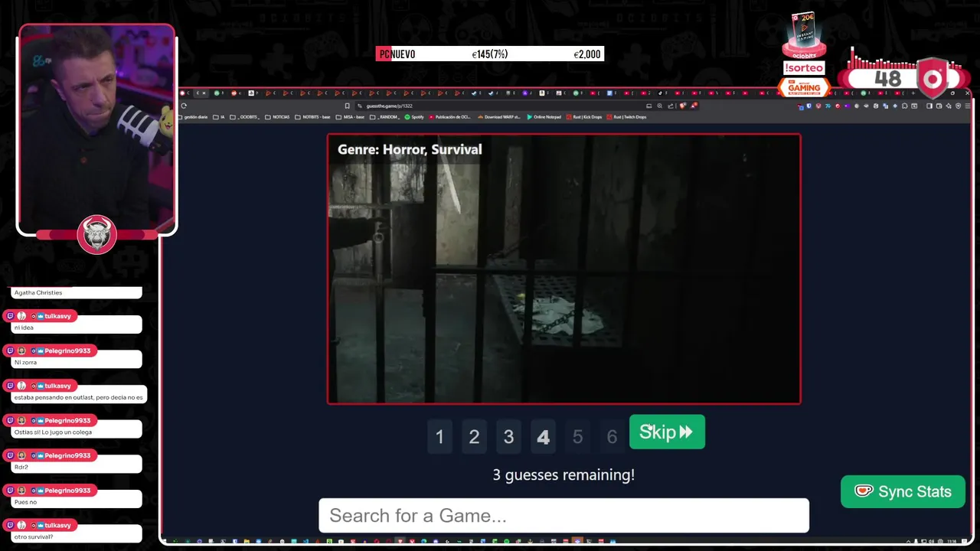Screen dimensions: 980x551
Task: Click the guessthe.game address bar URL
Action: point(389,106)
